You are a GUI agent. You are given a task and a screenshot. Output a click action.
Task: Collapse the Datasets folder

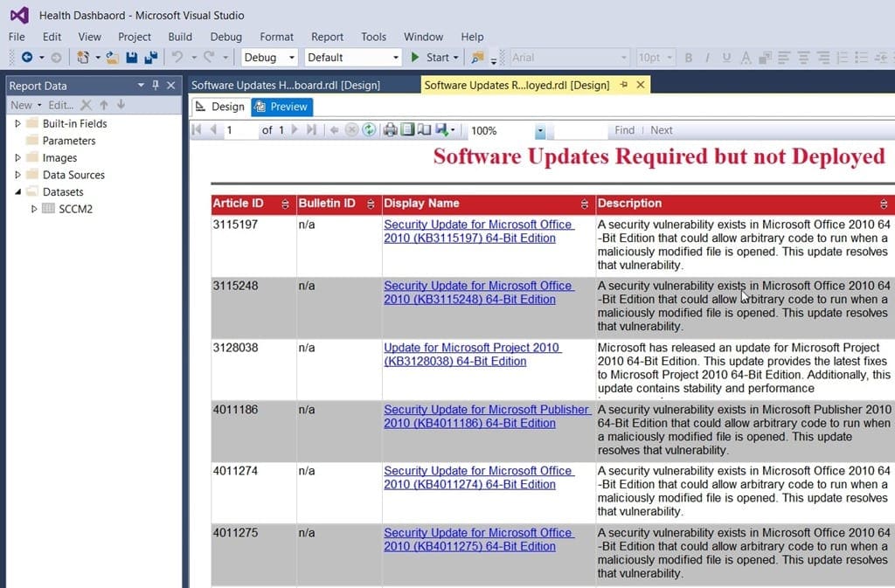(17, 191)
